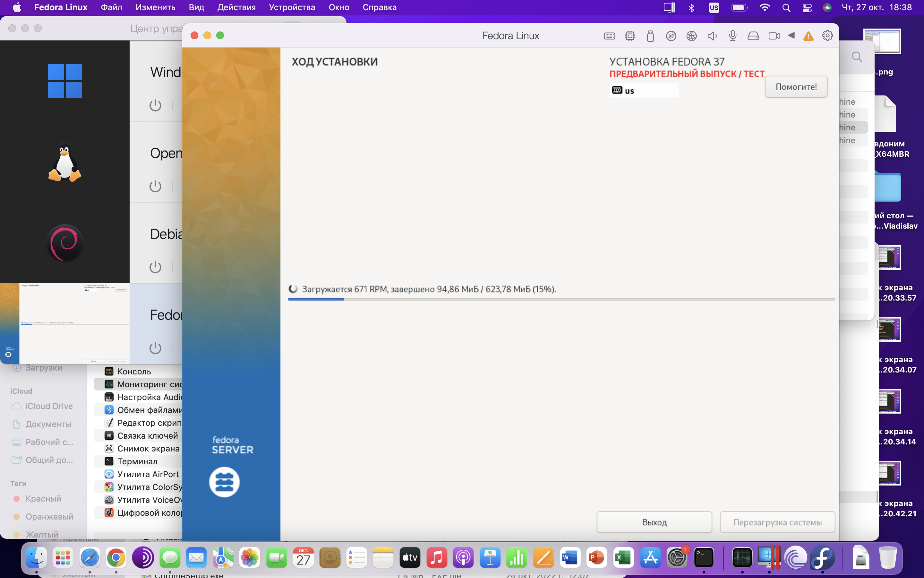924x578 pixels.
Task: Select Красный tag in Finder sidebar
Action: tap(38, 498)
